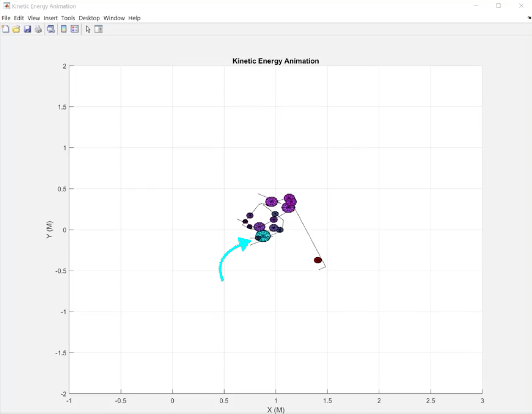Open the Desktop menu
Image resolution: width=532 pixels, height=414 pixels.
pos(89,18)
